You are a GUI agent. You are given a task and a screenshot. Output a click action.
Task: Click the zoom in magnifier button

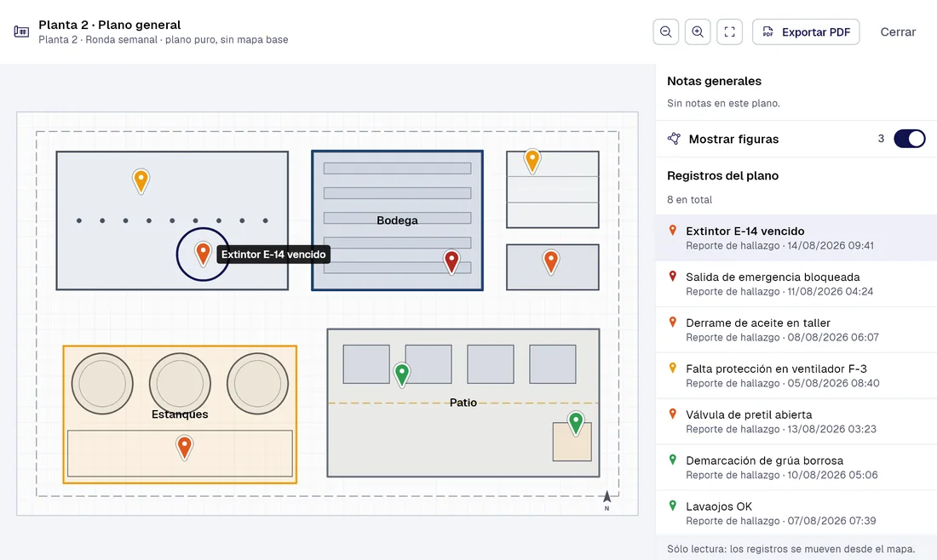point(698,31)
